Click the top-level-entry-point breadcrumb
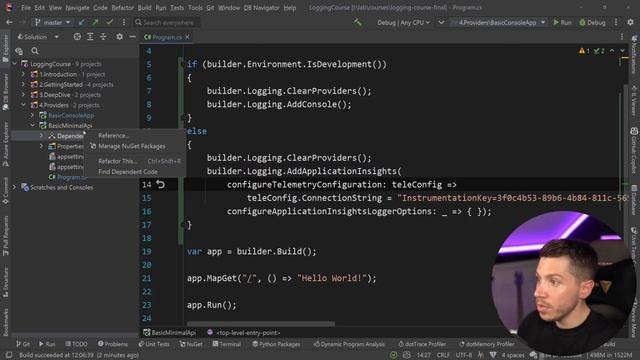640x360 pixels. point(244,333)
